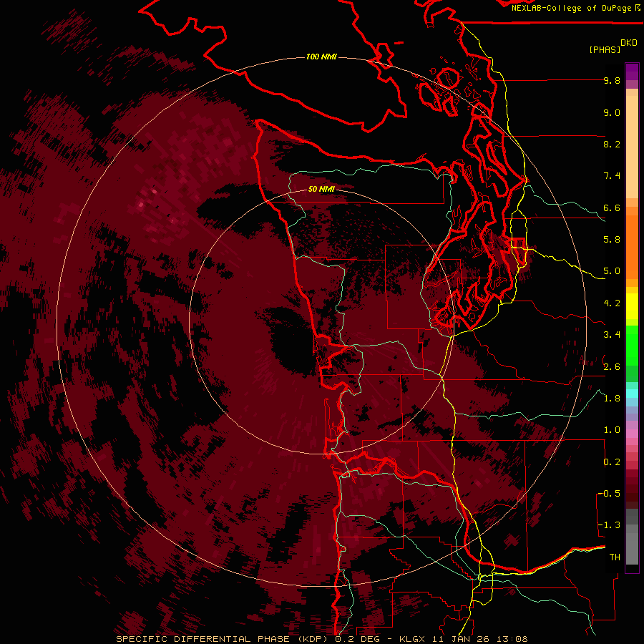Select the 1.0 legend value
This screenshot has height=644, width=644.
point(612,430)
